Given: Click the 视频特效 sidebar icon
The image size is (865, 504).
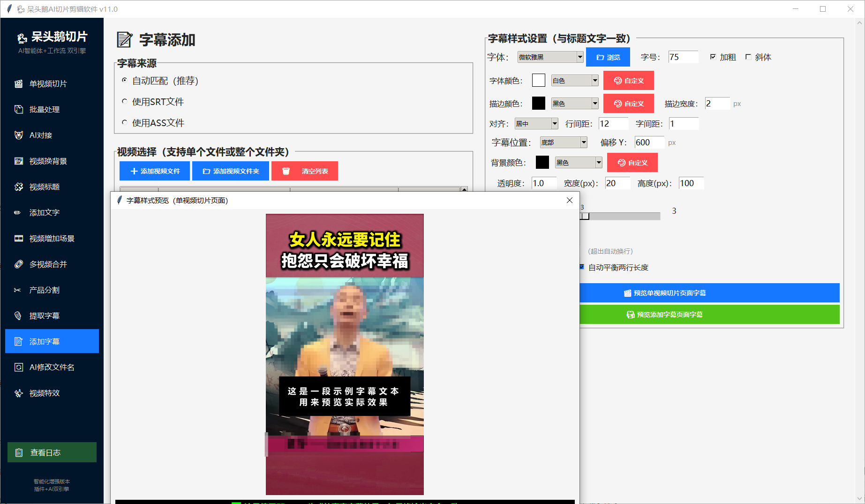Looking at the screenshot, I should pos(19,393).
